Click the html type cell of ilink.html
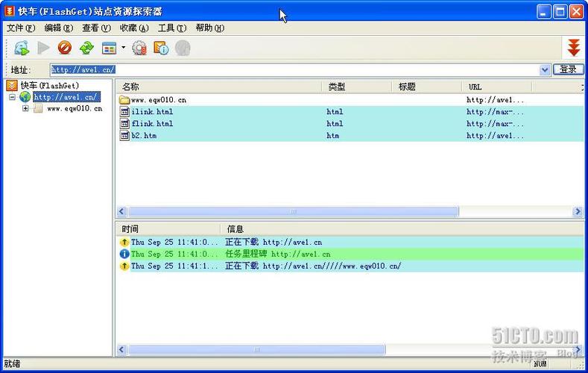588x373 pixels. point(335,112)
